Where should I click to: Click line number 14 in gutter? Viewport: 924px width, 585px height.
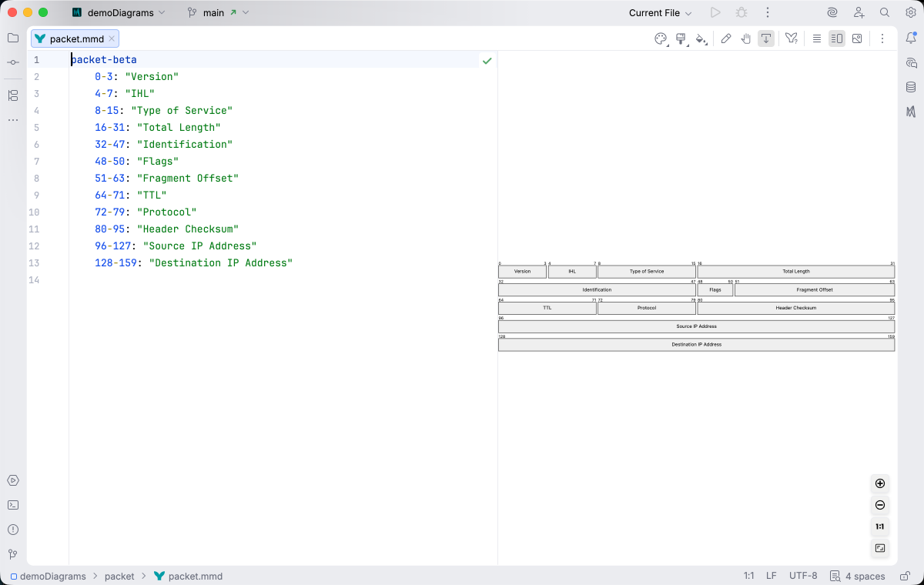pos(34,279)
